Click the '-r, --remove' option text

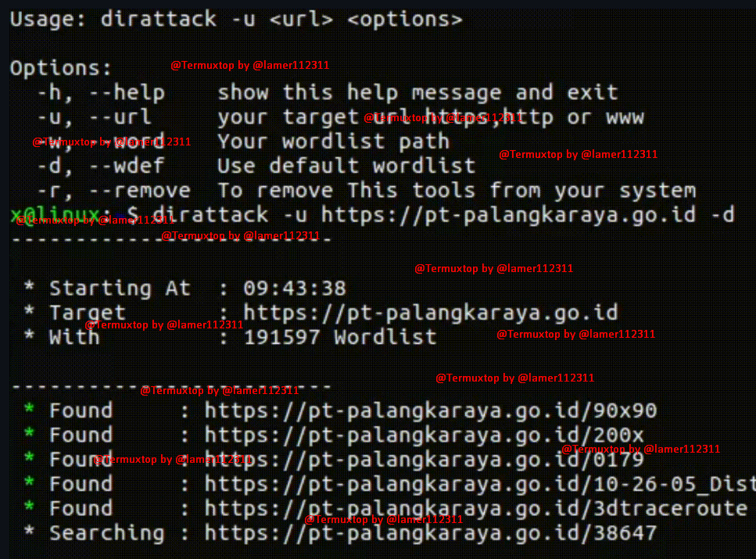pos(114,191)
